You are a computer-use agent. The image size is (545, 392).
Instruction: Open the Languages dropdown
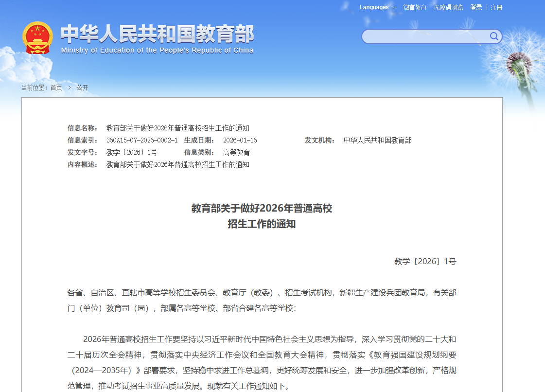click(374, 7)
